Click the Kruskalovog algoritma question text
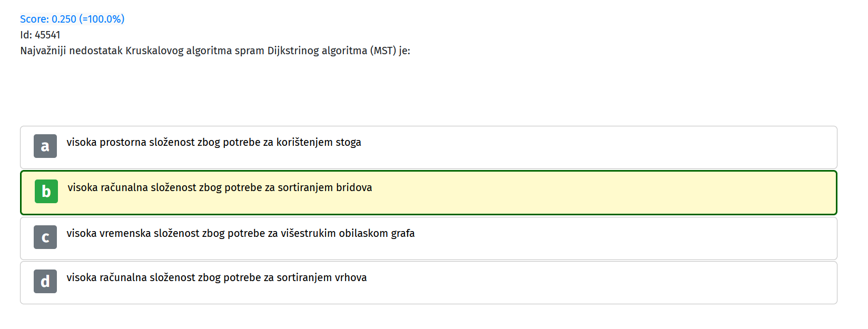 coord(215,51)
